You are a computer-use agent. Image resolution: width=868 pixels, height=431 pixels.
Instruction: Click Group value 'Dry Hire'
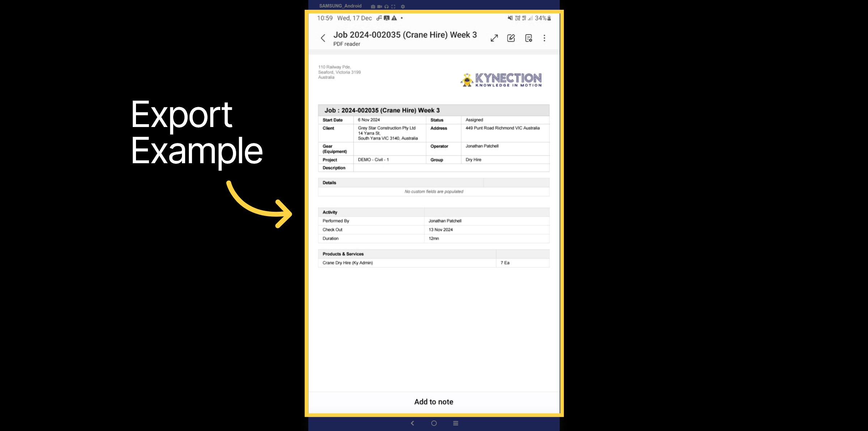pyautogui.click(x=473, y=160)
